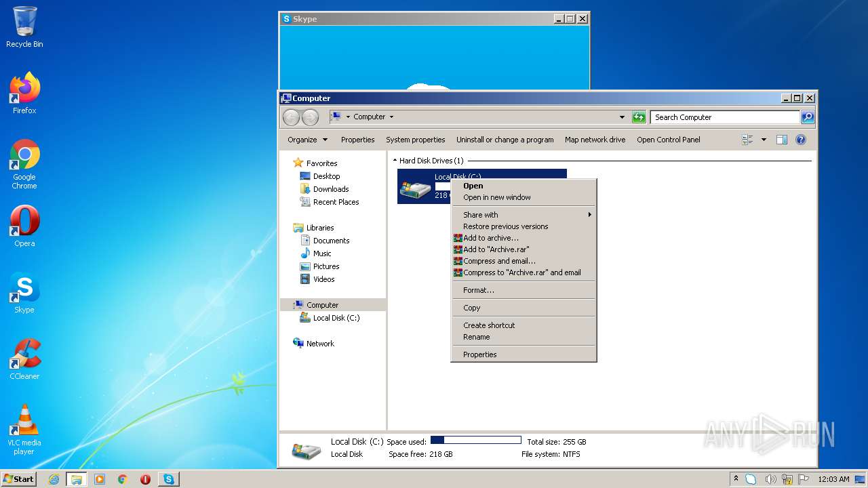Click Opera icon in taskbar
The height and width of the screenshot is (488, 868).
pos(145,479)
